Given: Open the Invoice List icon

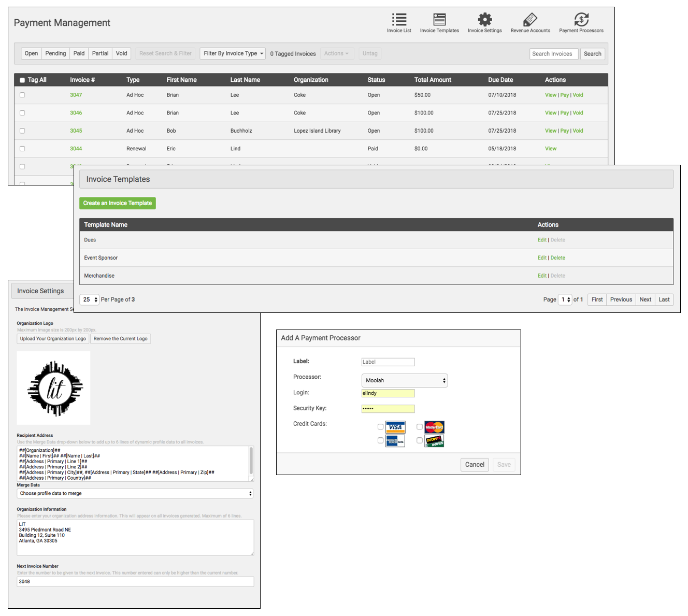Looking at the screenshot, I should [x=399, y=20].
